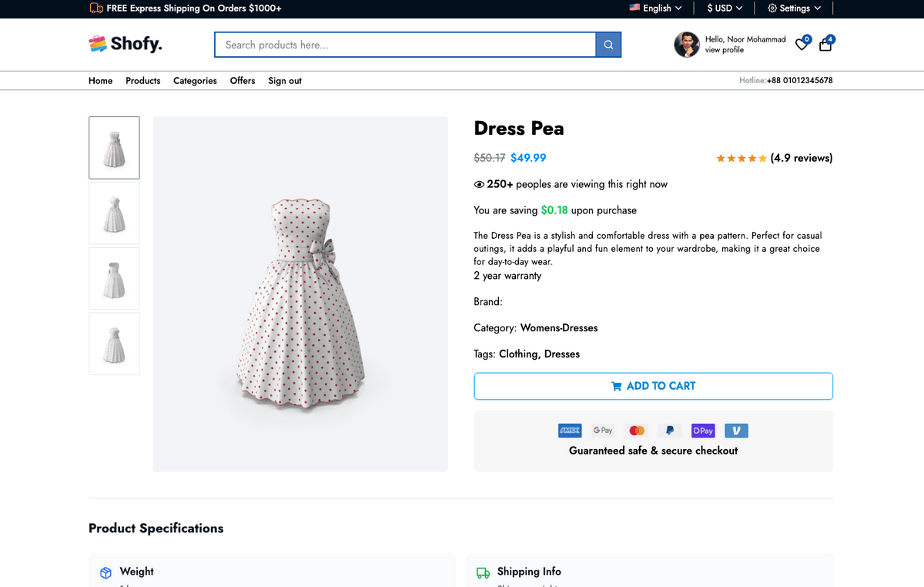Open the USD currency dropdown
This screenshot has width=924, height=587.
[725, 8]
